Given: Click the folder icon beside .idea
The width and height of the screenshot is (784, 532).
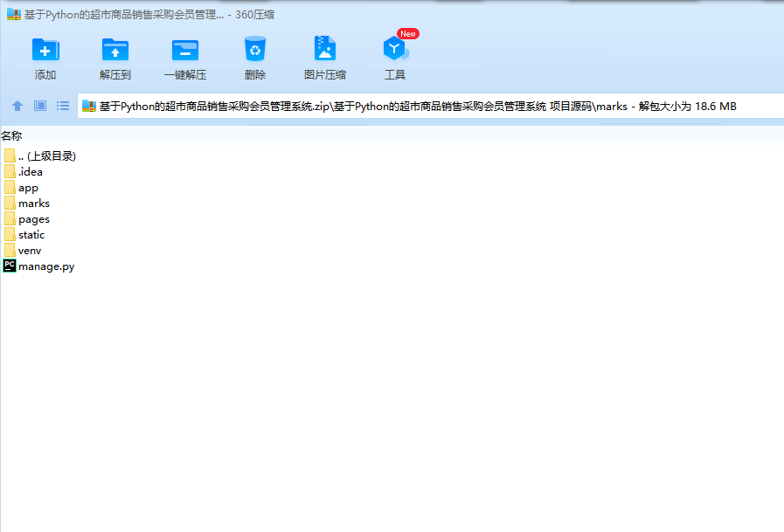Looking at the screenshot, I should (10, 171).
